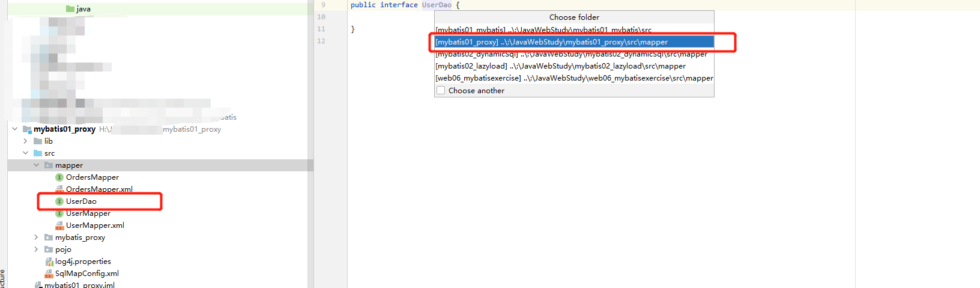Open SqlMapConfig.xml file

coord(87,274)
